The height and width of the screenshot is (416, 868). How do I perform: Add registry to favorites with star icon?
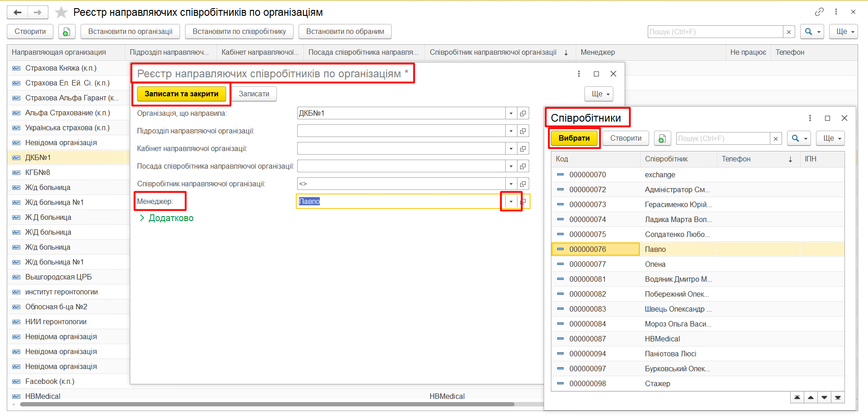[61, 12]
